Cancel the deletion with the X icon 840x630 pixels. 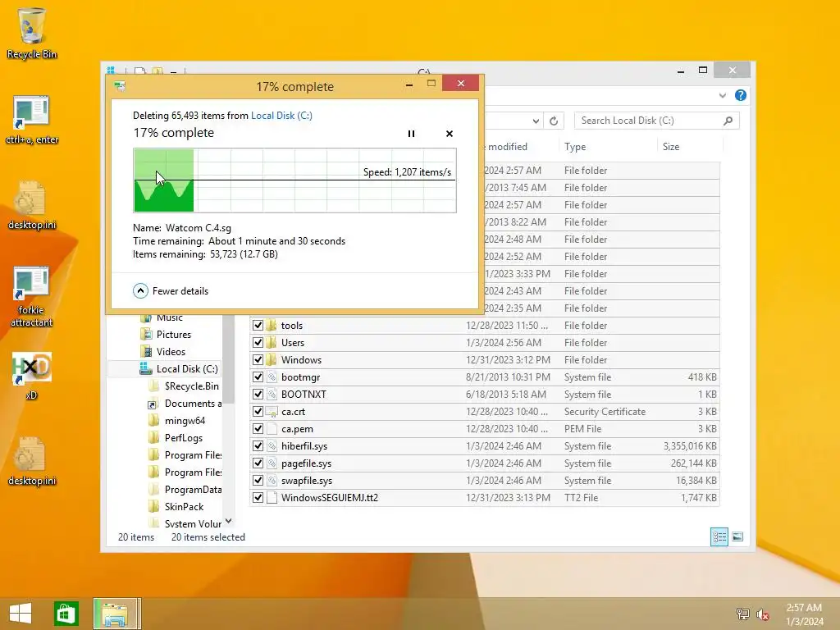point(450,134)
